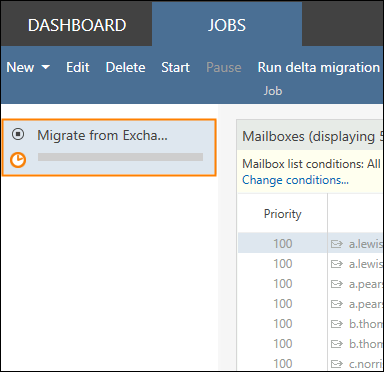Switch to the DASHBOARD tab
Viewport: 384px width, 372px height.
tap(77, 25)
